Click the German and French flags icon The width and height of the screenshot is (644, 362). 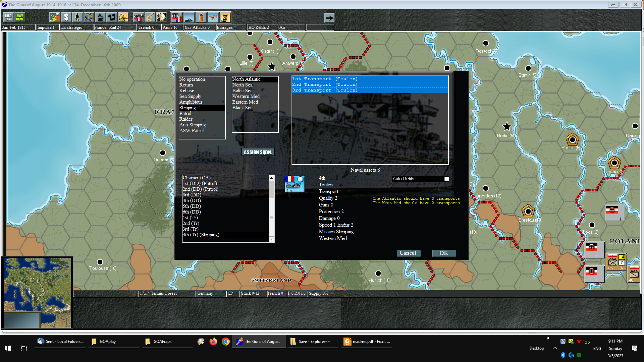click(x=177, y=17)
